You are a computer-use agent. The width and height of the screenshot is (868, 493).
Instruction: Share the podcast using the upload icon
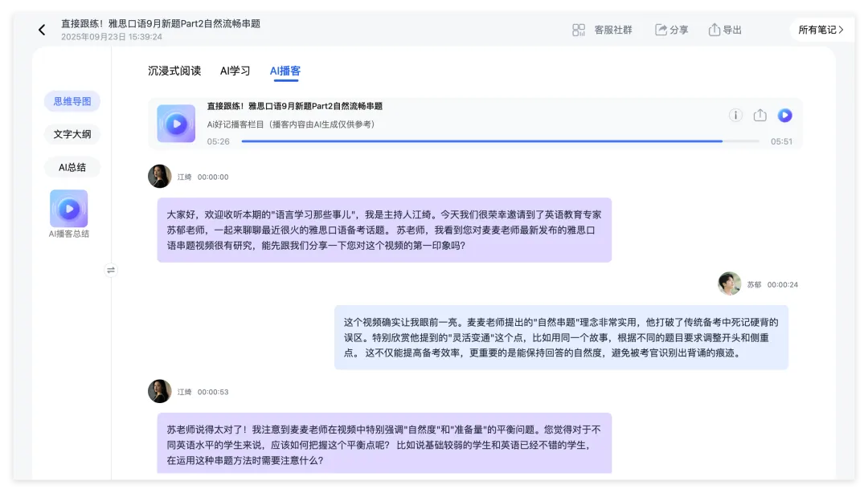760,115
